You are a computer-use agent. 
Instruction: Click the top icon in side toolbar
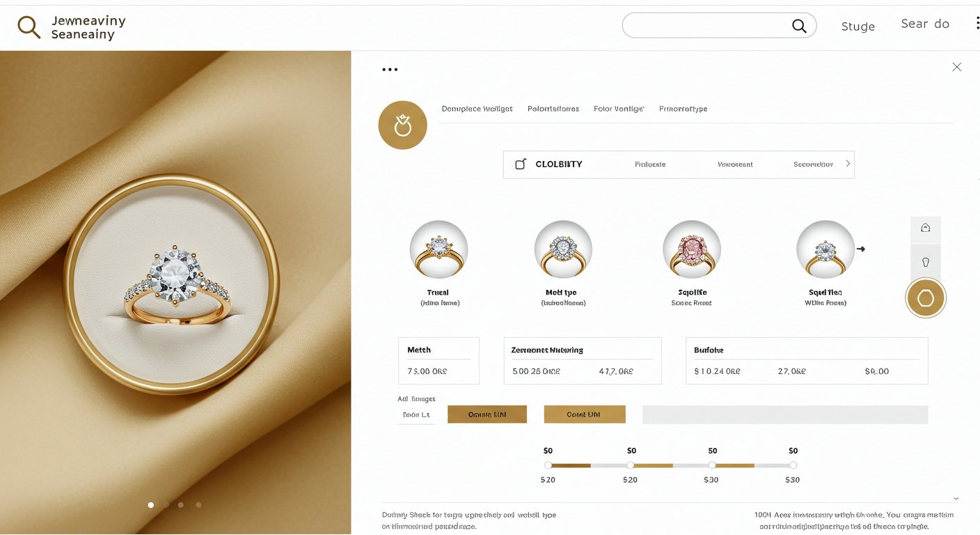point(926,228)
